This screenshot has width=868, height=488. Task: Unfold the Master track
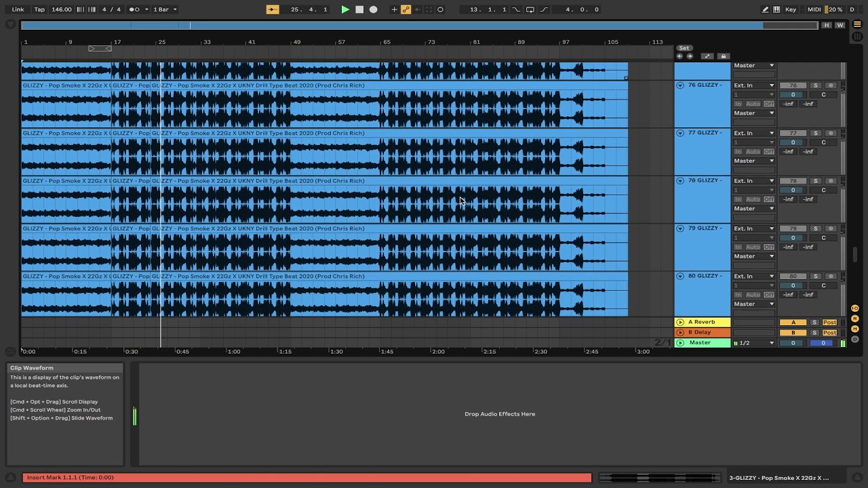point(680,343)
